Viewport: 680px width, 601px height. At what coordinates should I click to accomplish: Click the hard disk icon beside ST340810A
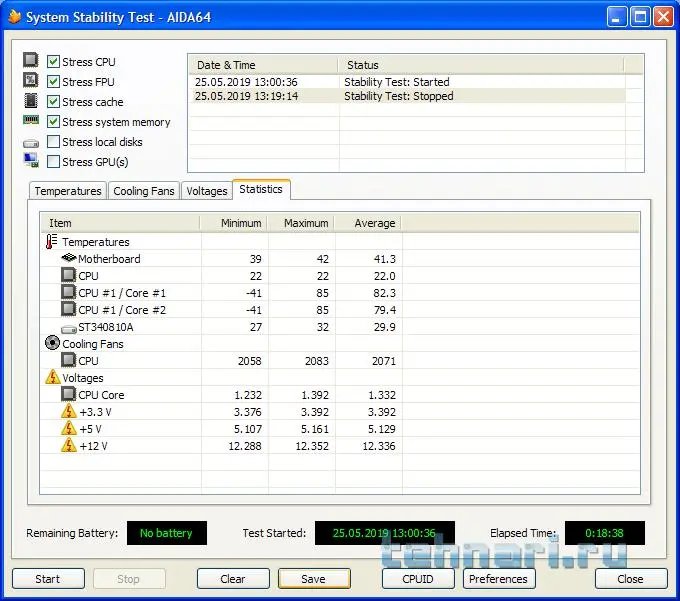pos(68,327)
